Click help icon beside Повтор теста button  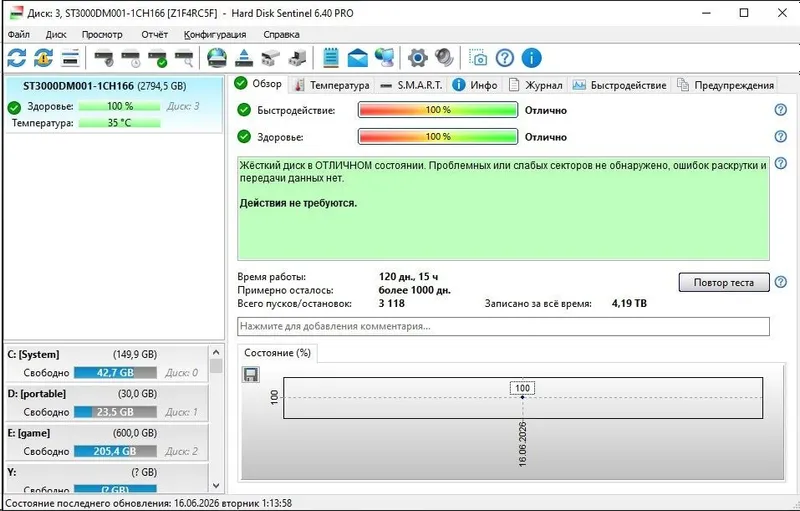781,282
